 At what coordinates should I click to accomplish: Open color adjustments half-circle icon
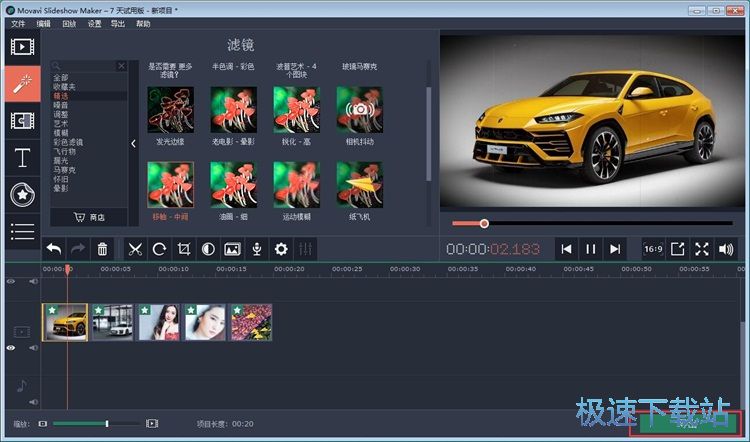click(208, 249)
